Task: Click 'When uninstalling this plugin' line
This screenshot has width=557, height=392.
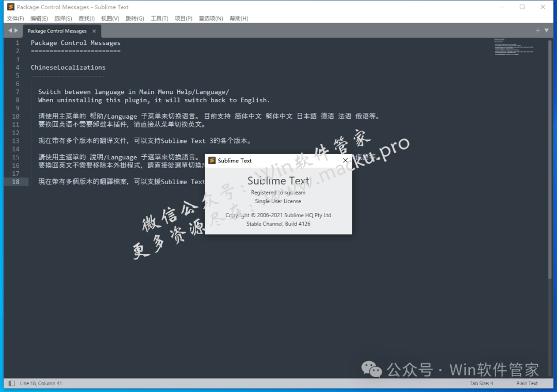Action: [154, 100]
